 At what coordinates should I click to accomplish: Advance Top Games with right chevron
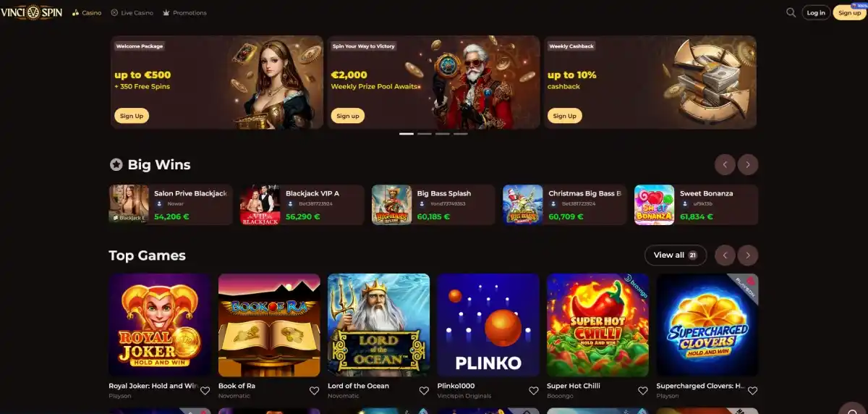748,255
